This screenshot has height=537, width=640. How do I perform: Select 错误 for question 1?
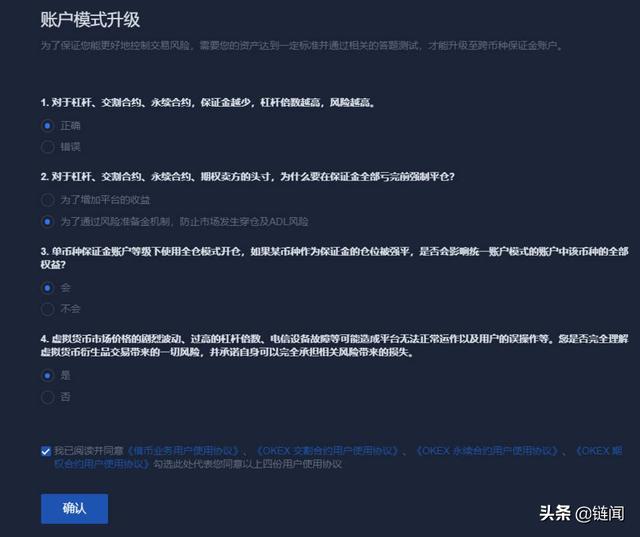[47, 147]
